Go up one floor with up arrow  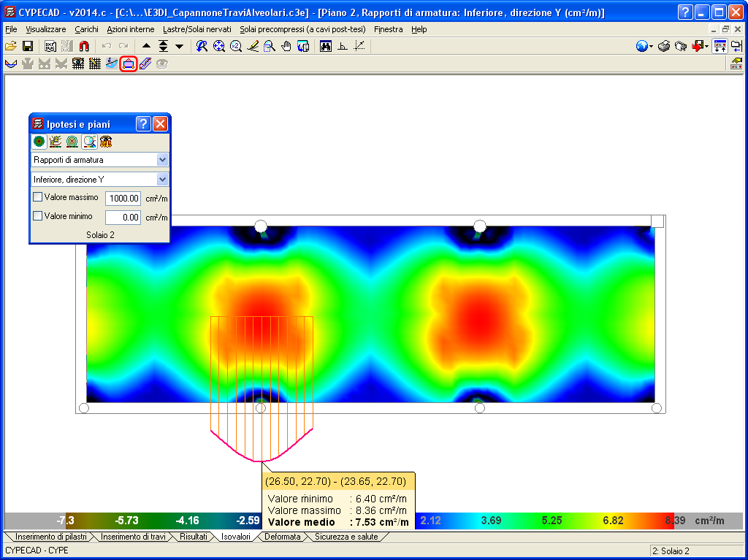click(146, 46)
